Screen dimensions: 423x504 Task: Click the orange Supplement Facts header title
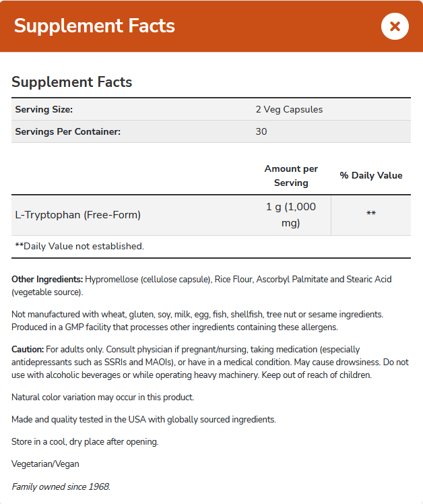pyautogui.click(x=94, y=26)
